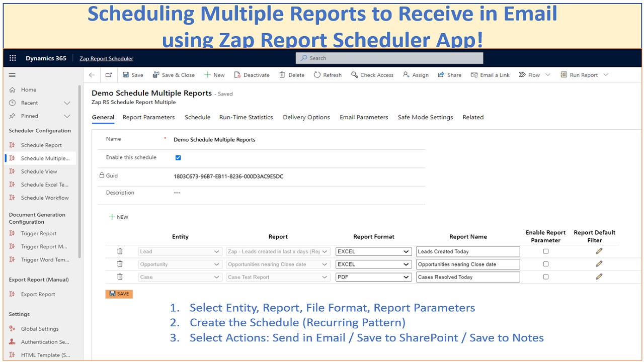Open Trigger Word Template item
The height and width of the screenshot is (362, 644).
tap(45, 259)
